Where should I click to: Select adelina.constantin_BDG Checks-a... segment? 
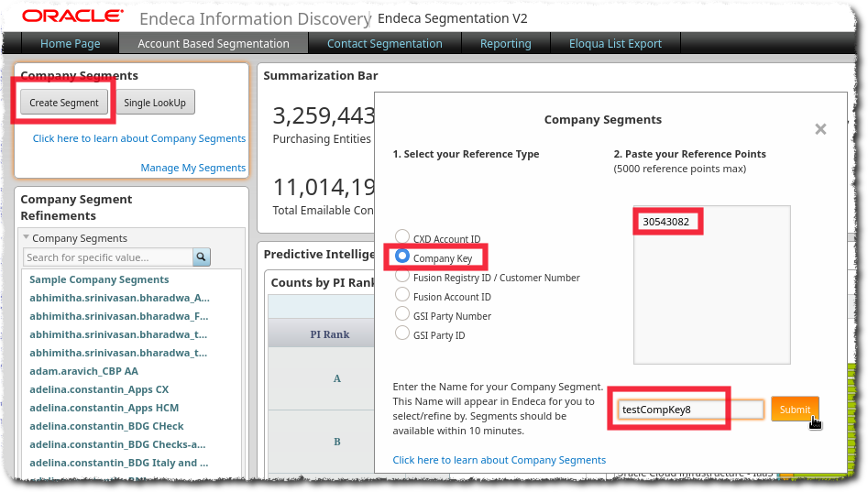(117, 443)
